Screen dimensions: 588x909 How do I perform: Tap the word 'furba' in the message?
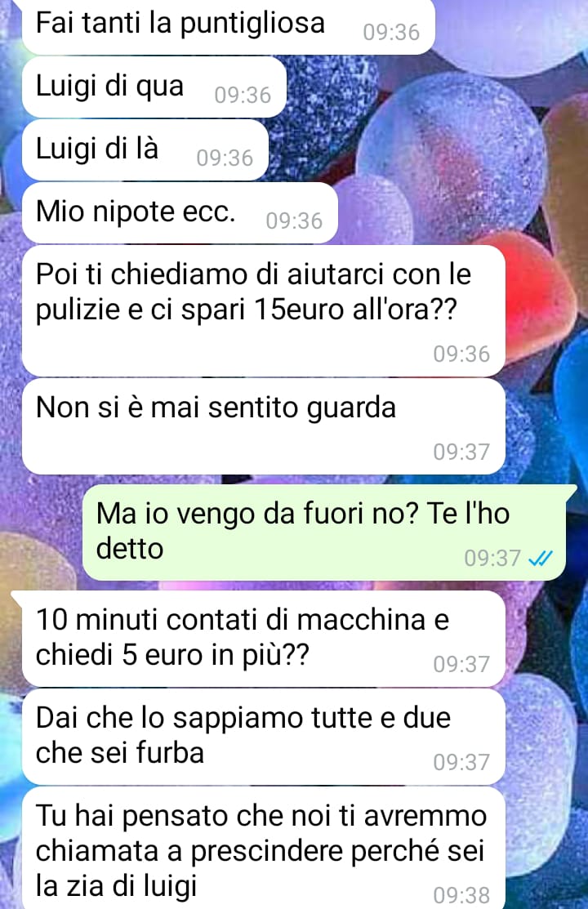point(170,753)
